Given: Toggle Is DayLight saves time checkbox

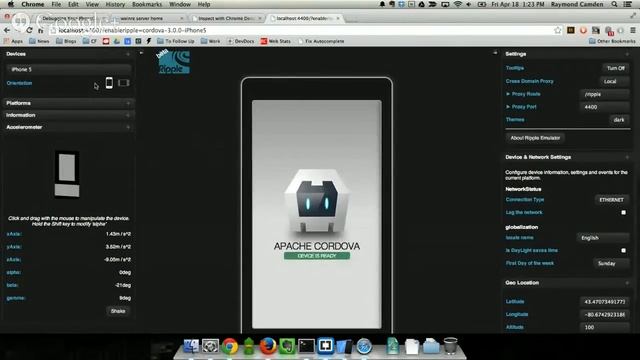Looking at the screenshot, I should (x=623, y=250).
